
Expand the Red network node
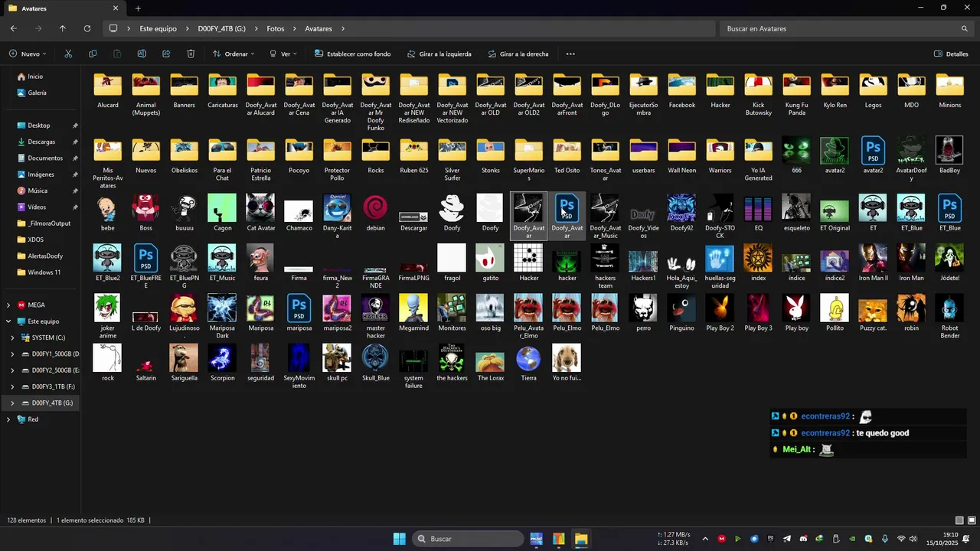pos(8,419)
